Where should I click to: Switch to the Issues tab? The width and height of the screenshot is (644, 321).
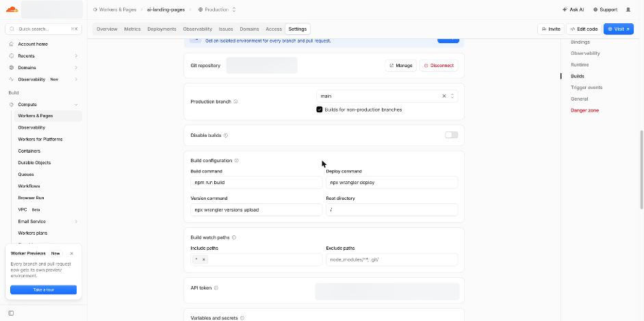226,29
